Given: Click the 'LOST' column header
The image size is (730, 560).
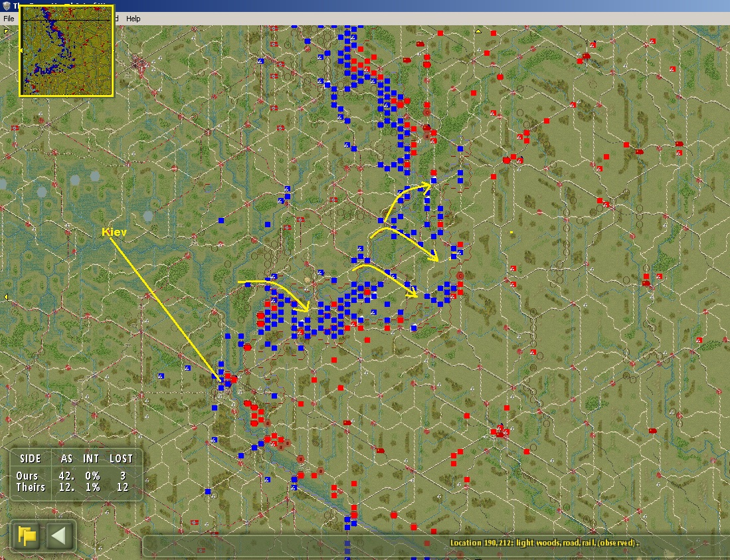Looking at the screenshot, I should (121, 458).
